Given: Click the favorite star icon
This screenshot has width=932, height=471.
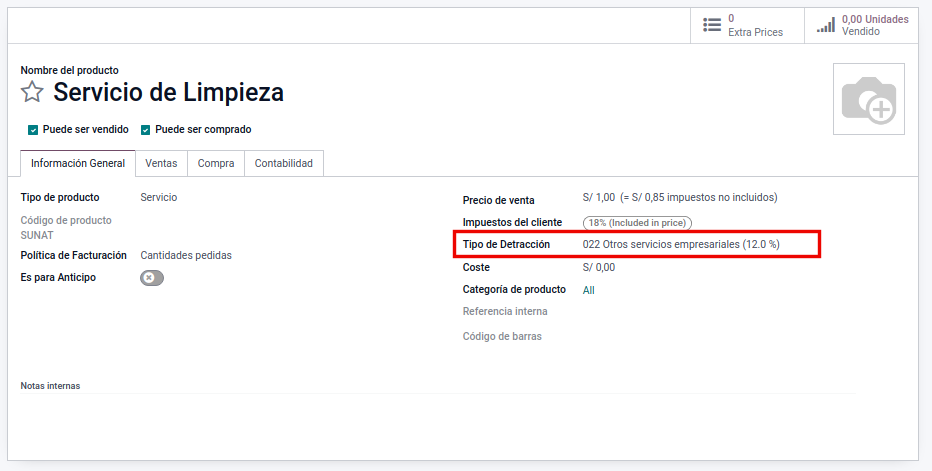Looking at the screenshot, I should tap(32, 93).
